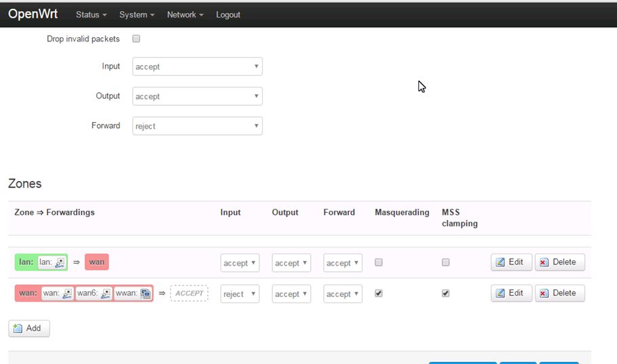Open the Network menu in navbar
The image size is (617, 364).
coord(185,14)
